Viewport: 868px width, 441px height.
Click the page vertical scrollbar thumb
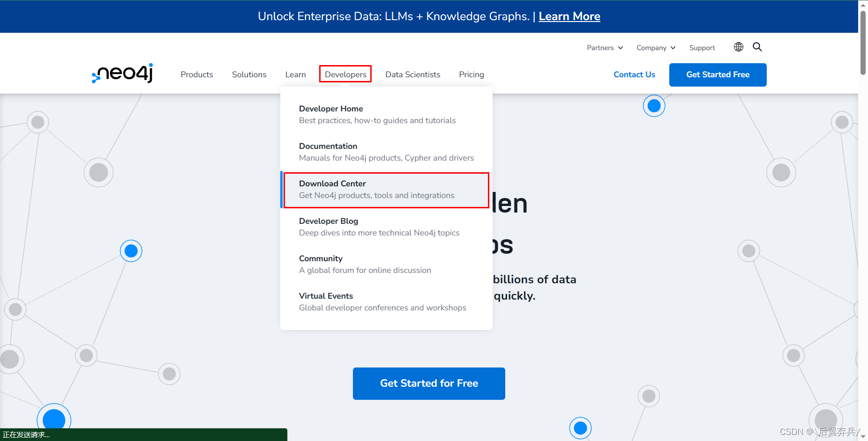point(863,42)
